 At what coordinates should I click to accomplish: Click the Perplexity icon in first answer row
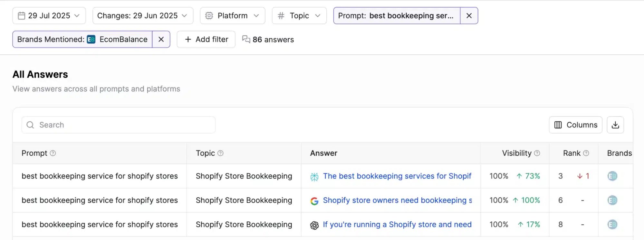314,177
